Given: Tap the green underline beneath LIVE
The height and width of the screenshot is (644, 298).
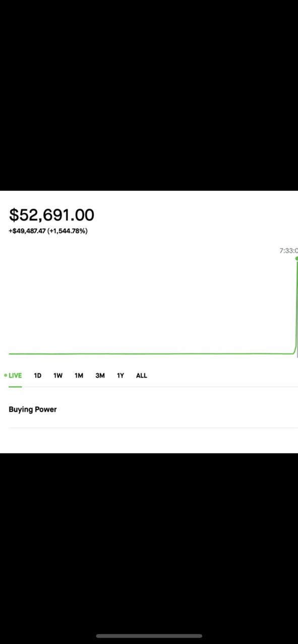Looking at the screenshot, I should pyautogui.click(x=15, y=387).
